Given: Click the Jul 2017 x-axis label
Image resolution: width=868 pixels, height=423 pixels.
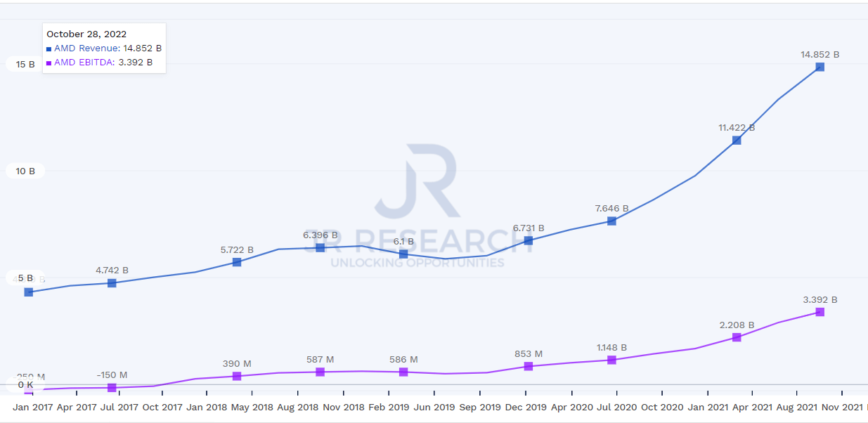Looking at the screenshot, I should [x=120, y=406].
